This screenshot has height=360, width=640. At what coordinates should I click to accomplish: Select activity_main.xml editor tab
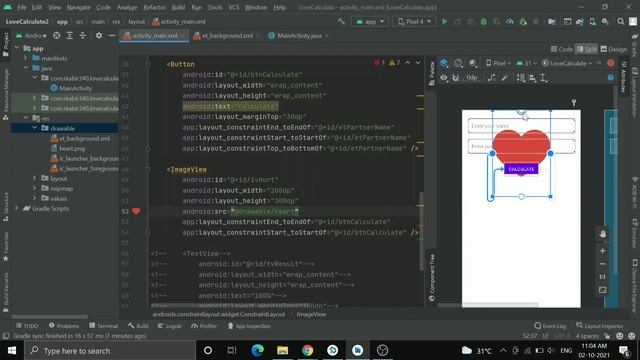coord(154,36)
